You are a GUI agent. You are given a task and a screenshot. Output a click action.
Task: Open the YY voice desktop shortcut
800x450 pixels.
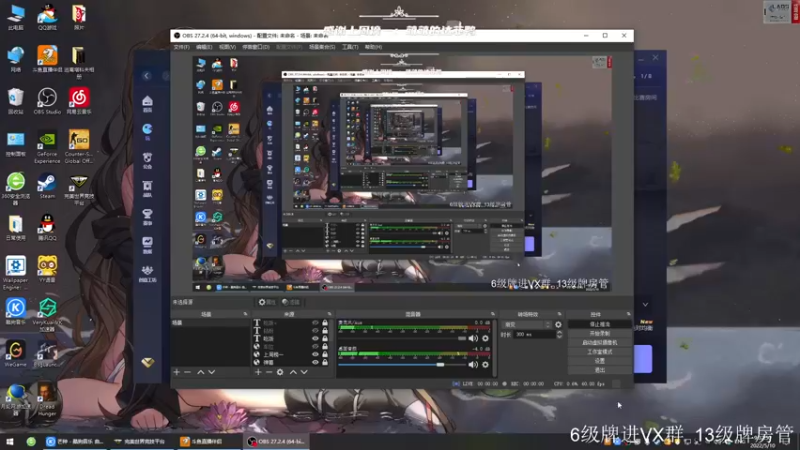click(x=47, y=269)
